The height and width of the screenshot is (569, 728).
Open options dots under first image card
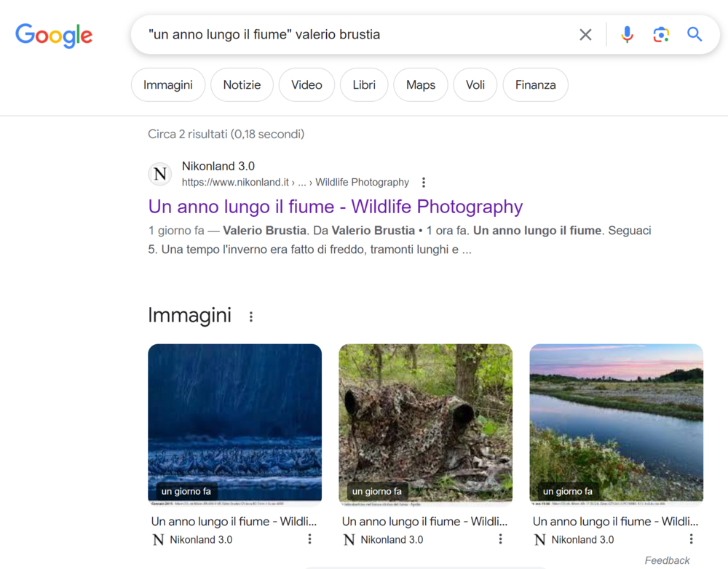click(309, 539)
